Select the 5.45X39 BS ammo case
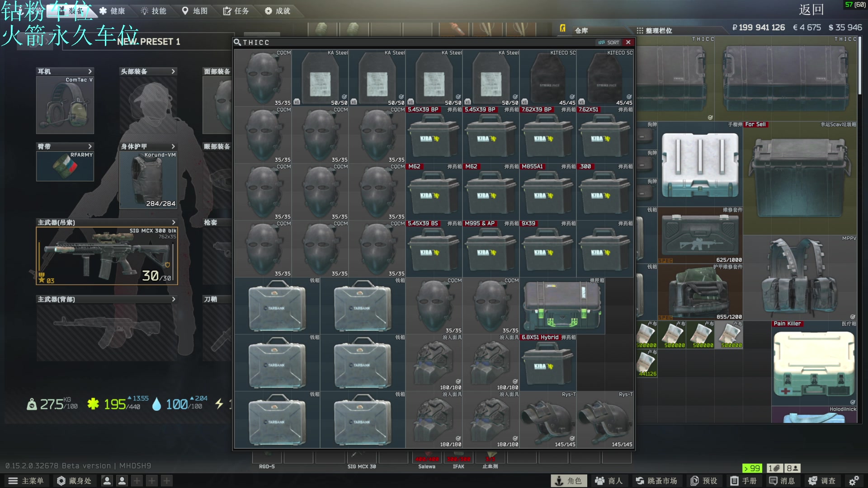 434,249
